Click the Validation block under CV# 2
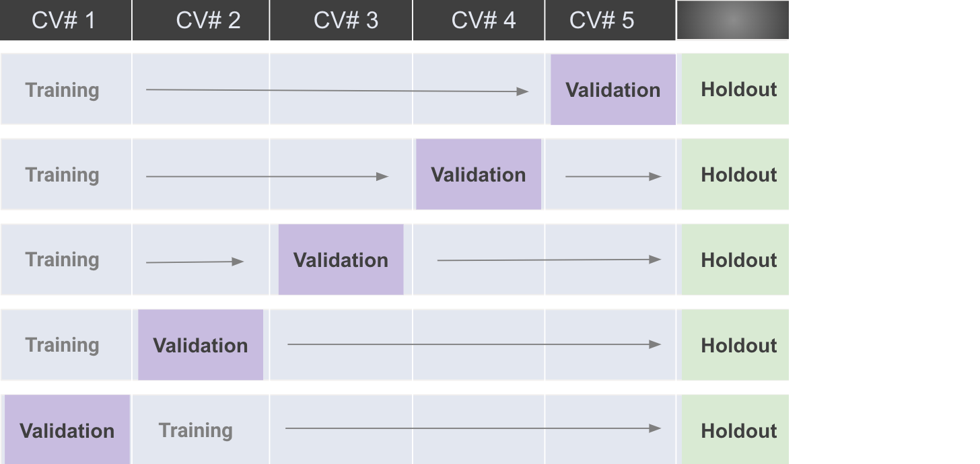The image size is (980, 464). pyautogui.click(x=201, y=346)
